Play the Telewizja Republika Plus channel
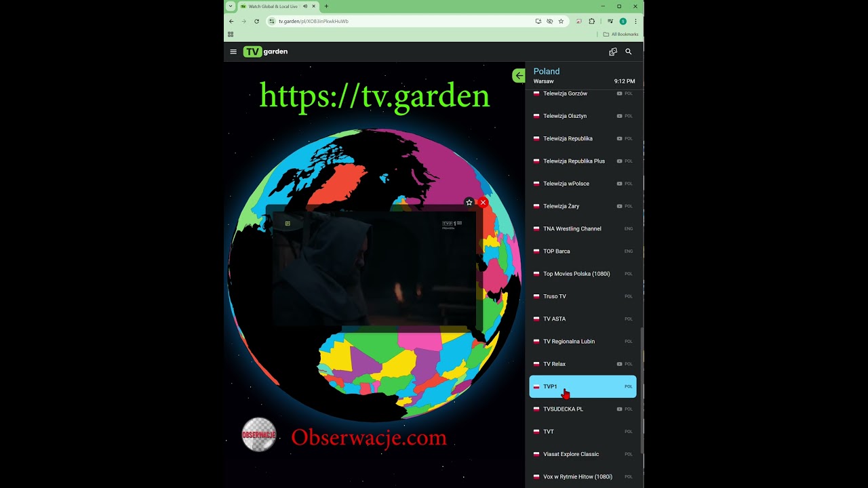The height and width of the screenshot is (488, 868). 583,161
